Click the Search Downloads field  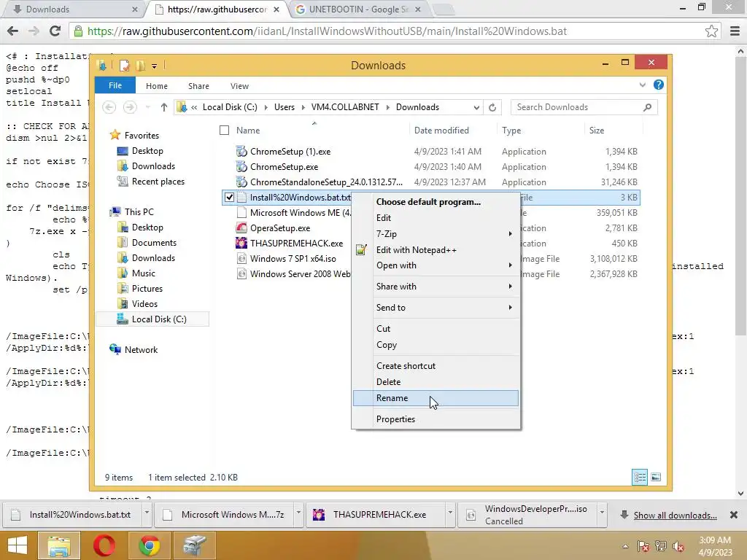click(x=584, y=107)
